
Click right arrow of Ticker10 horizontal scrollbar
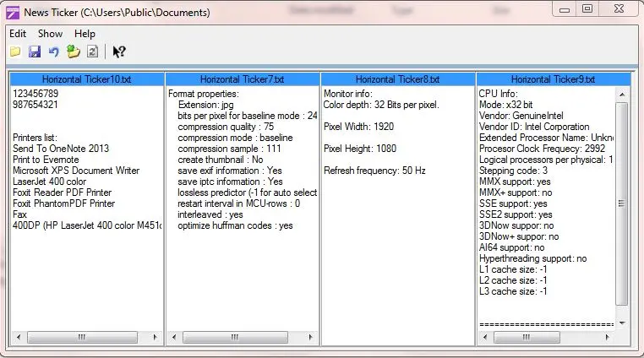(156, 338)
